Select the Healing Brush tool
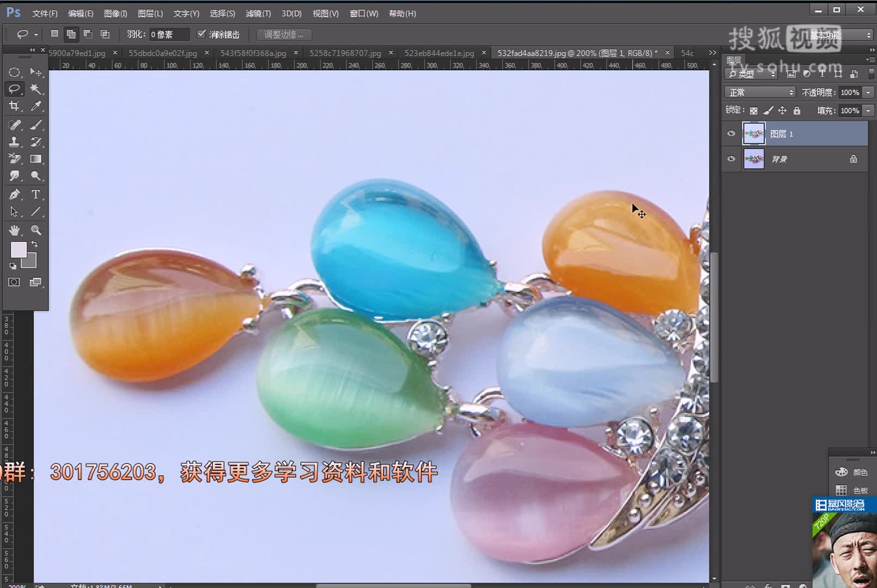The image size is (877, 588). [14, 125]
